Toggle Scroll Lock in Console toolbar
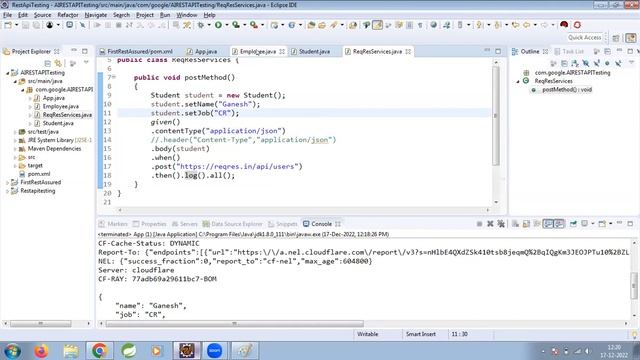The image size is (640, 360). pyautogui.click(x=527, y=224)
